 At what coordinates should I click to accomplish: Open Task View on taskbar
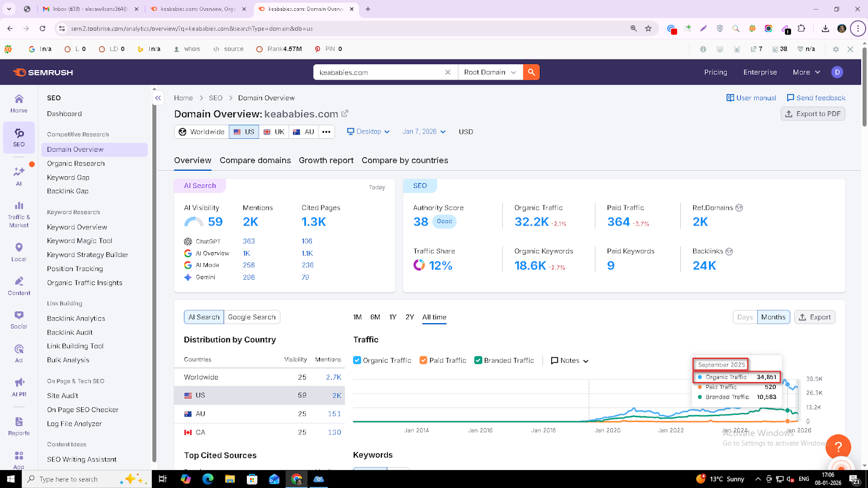162,479
